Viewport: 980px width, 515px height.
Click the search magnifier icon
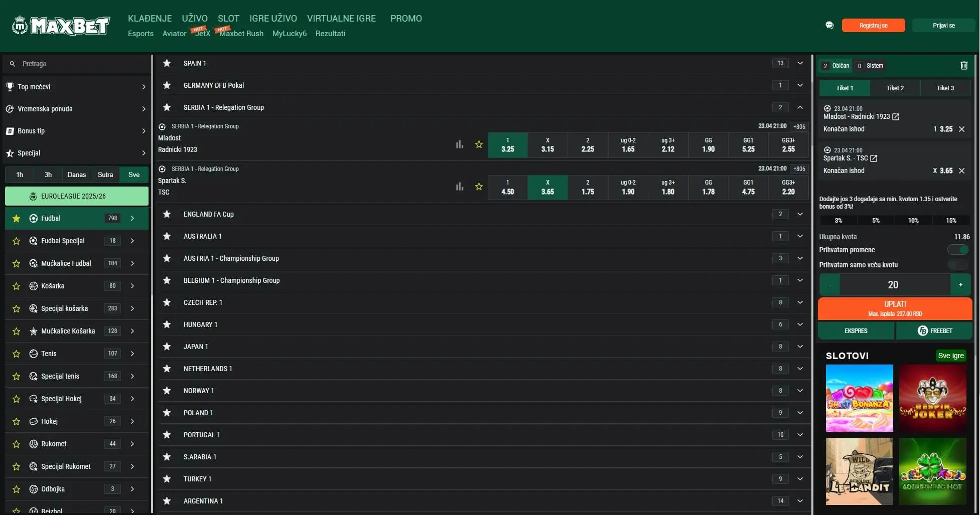click(x=13, y=64)
